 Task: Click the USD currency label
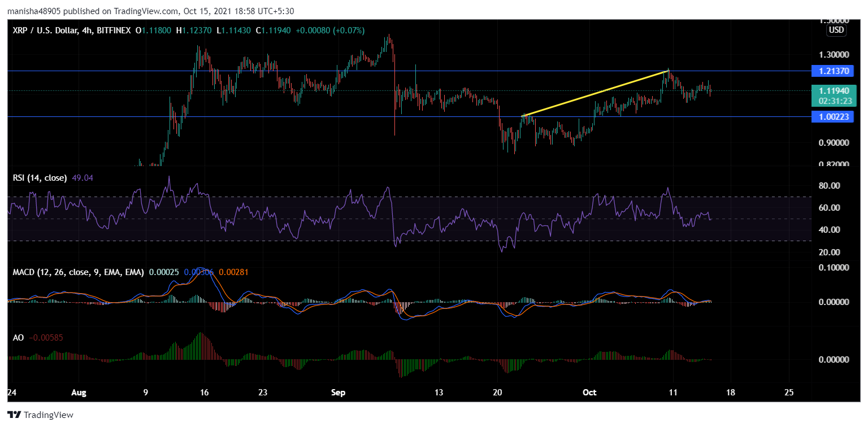[x=836, y=30]
